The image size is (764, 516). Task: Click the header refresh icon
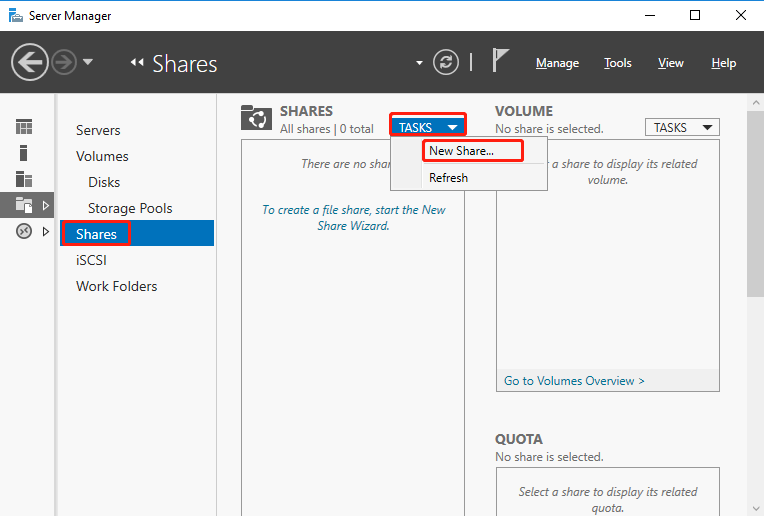click(446, 63)
